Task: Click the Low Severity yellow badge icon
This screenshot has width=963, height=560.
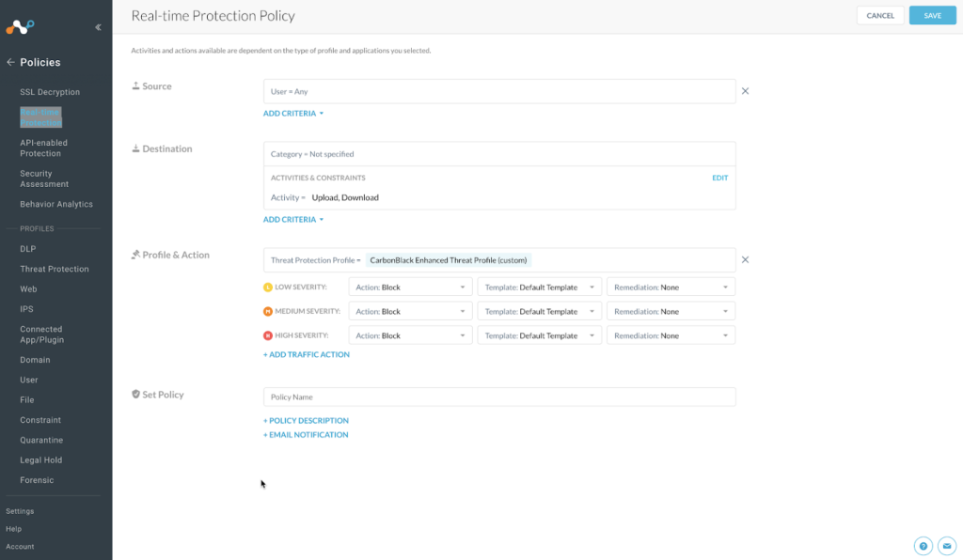Action: coord(268,288)
